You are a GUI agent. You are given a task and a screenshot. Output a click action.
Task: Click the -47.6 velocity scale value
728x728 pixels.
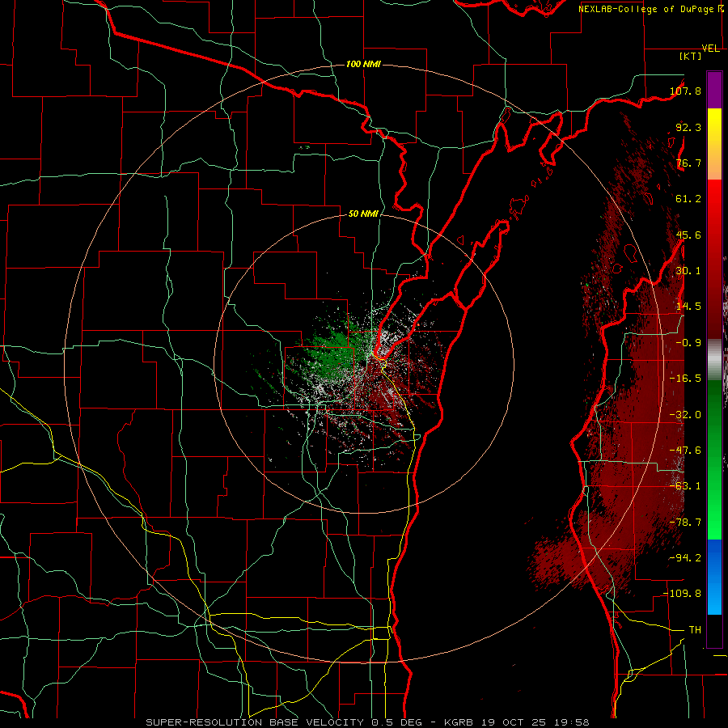[685, 451]
